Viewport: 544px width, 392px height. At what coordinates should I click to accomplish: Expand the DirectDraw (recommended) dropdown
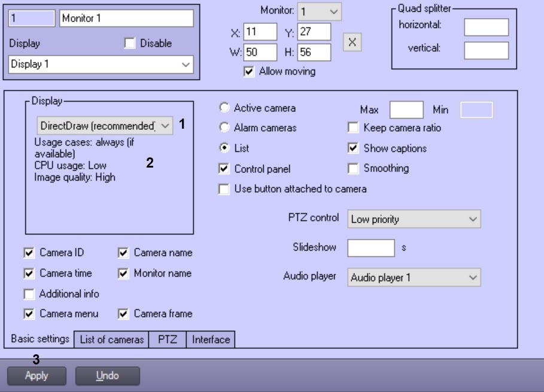coord(105,126)
